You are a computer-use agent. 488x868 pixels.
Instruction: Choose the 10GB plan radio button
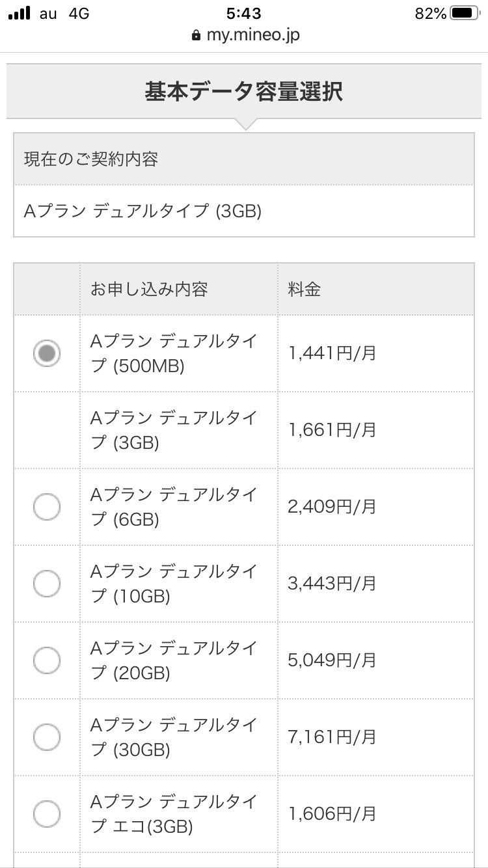(x=47, y=584)
